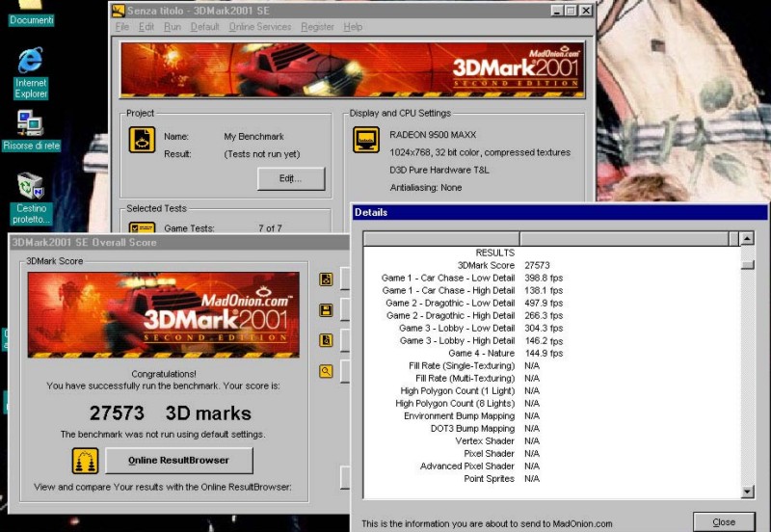The image size is (771, 532).
Task: Select the Advanced Pixel Shader row
Action: pos(551,466)
